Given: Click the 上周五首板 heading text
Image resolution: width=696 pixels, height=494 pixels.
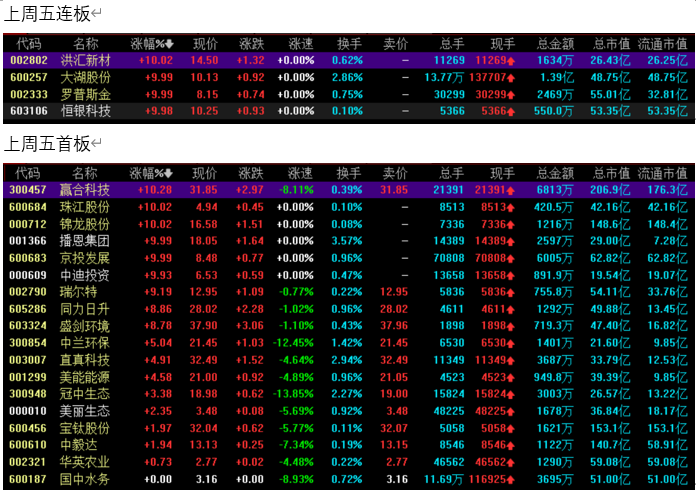Looking at the screenshot, I should click(47, 144).
